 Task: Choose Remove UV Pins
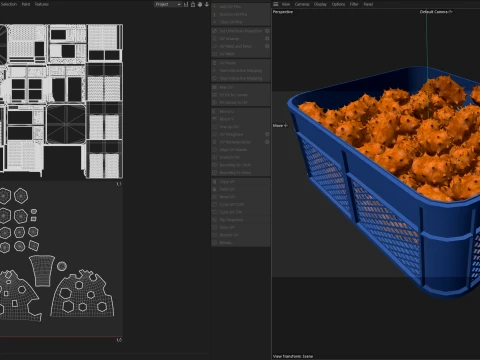(x=241, y=14)
